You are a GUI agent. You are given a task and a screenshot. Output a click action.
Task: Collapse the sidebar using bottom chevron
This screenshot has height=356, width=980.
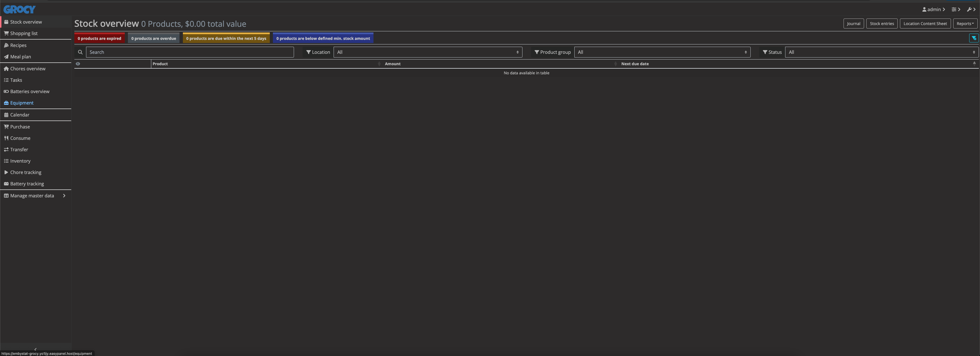pos(35,349)
